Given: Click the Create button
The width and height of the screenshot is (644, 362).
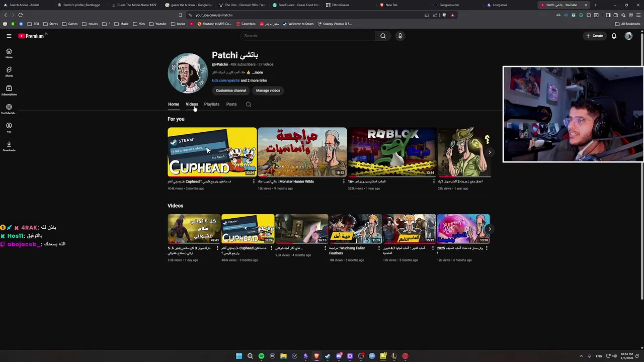Looking at the screenshot, I should [594, 36].
